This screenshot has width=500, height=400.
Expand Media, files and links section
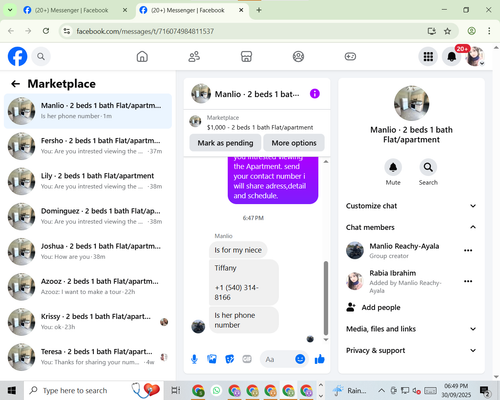pos(411,329)
